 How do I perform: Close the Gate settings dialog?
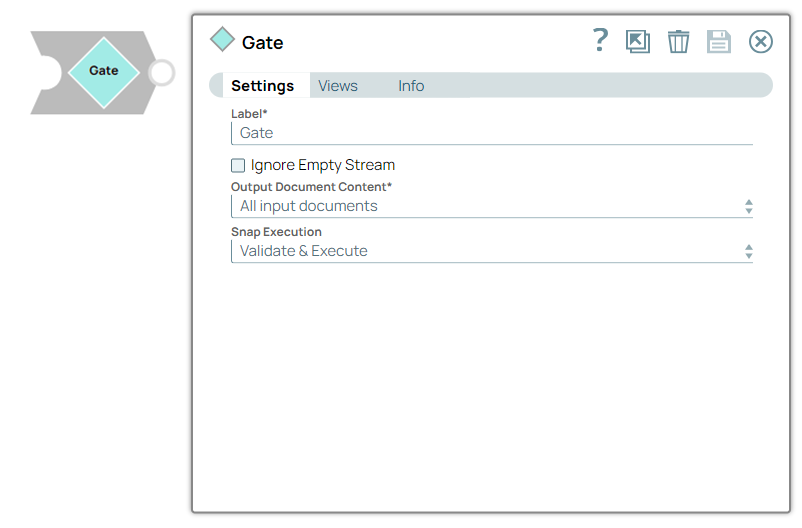pyautogui.click(x=761, y=41)
